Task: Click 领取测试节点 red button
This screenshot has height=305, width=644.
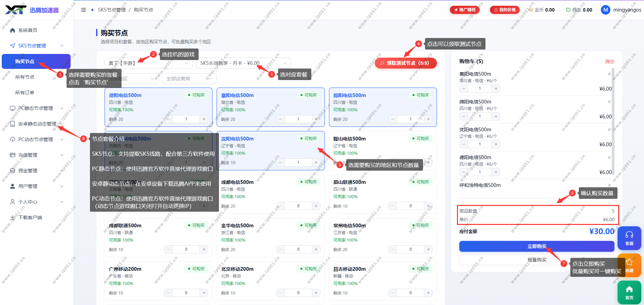Action: pyautogui.click(x=406, y=63)
